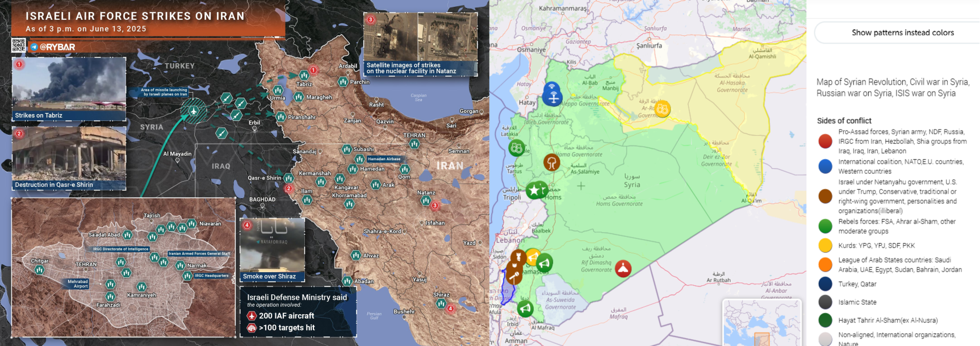Click the gray Islamic State color circle

pyautogui.click(x=826, y=302)
